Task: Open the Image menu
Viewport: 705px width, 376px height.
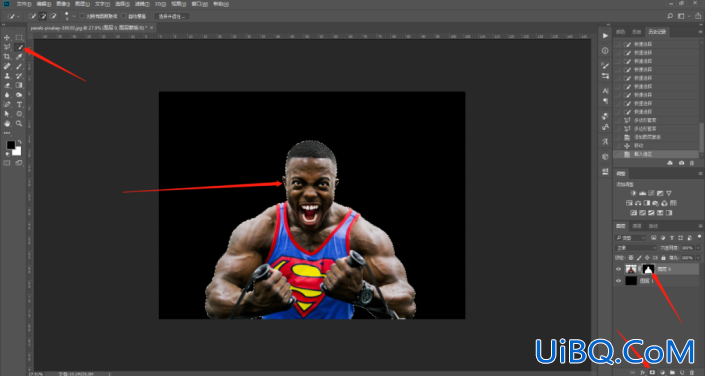Action: coord(62,4)
